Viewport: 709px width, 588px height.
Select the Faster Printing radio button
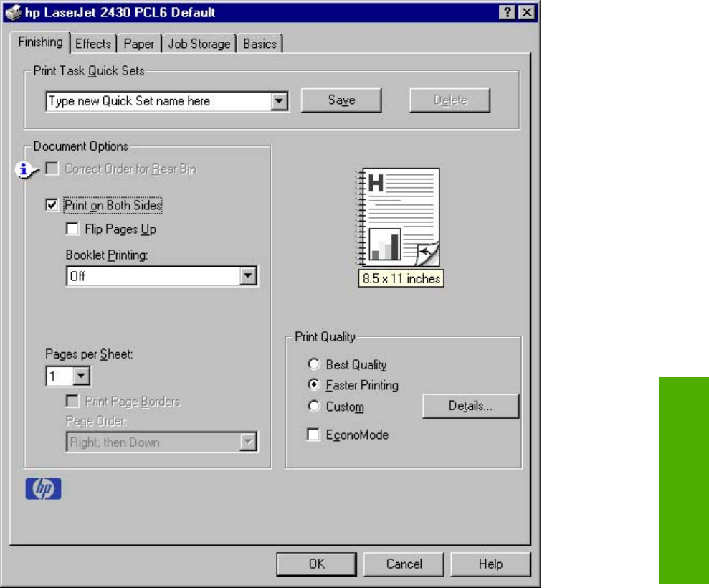click(x=313, y=384)
